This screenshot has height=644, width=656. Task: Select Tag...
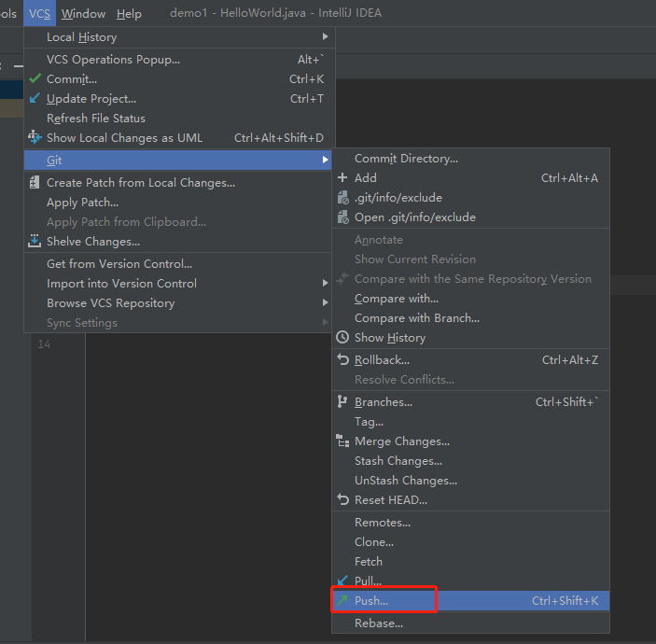click(470, 421)
